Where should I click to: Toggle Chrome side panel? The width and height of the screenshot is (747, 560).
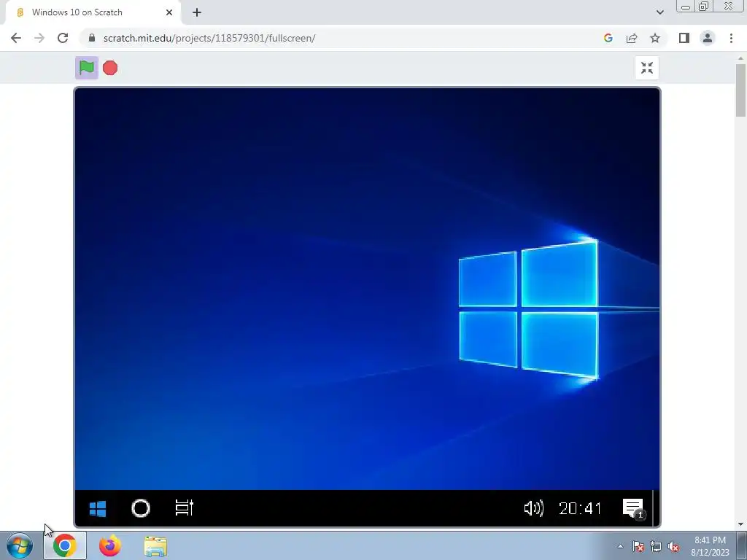tap(684, 38)
